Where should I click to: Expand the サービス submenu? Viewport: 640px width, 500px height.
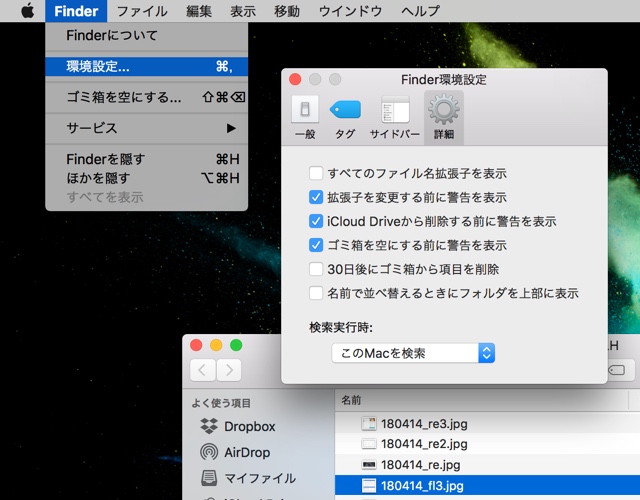point(147,128)
